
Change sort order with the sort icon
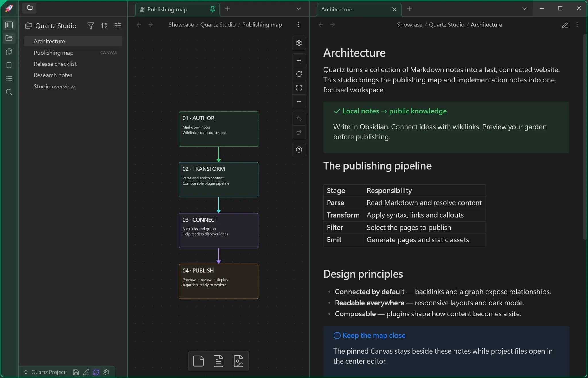point(104,26)
